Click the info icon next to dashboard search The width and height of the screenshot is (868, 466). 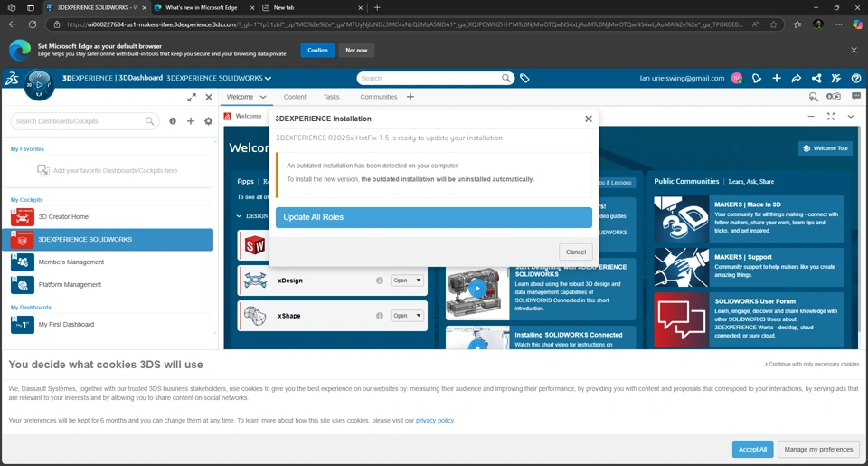click(173, 120)
